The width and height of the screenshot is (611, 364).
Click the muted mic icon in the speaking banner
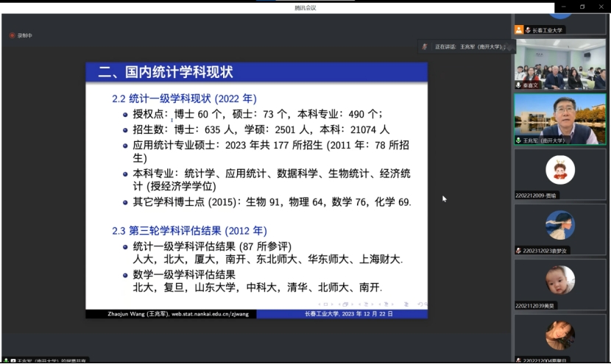tap(425, 46)
